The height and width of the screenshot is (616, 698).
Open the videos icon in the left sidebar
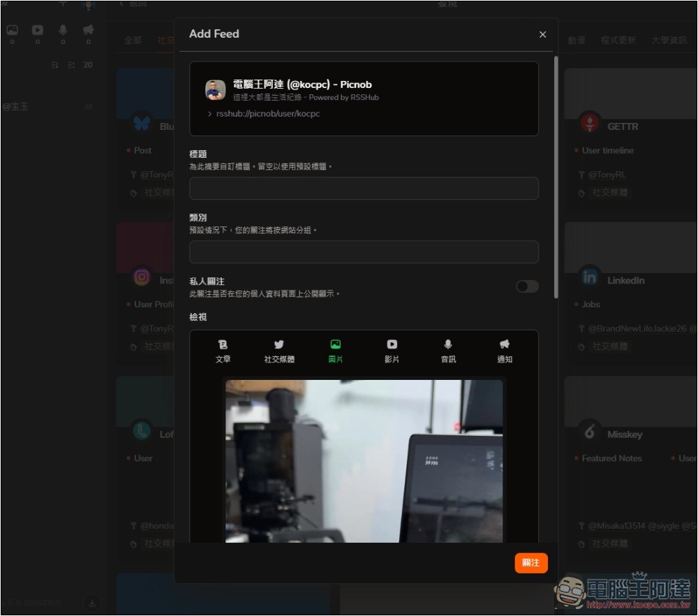point(38,30)
